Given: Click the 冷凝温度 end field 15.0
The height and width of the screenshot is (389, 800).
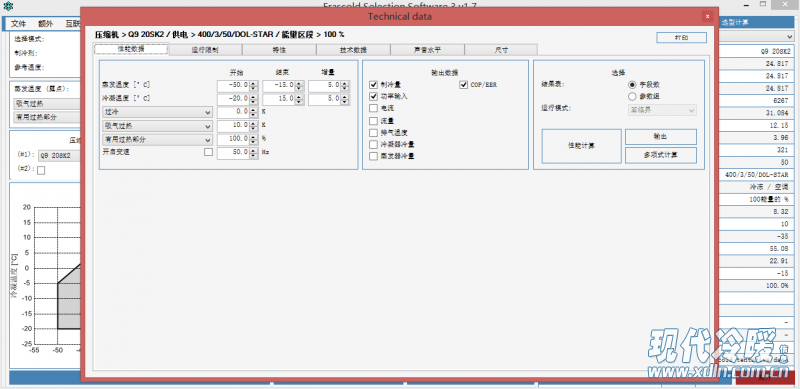Looking at the screenshot, I should tap(279, 99).
